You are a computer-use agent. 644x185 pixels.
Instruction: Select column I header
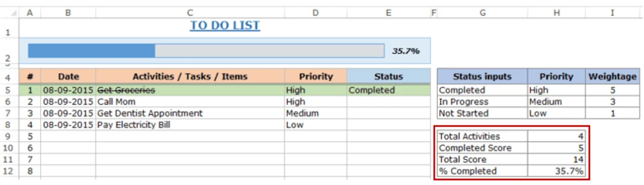click(613, 13)
